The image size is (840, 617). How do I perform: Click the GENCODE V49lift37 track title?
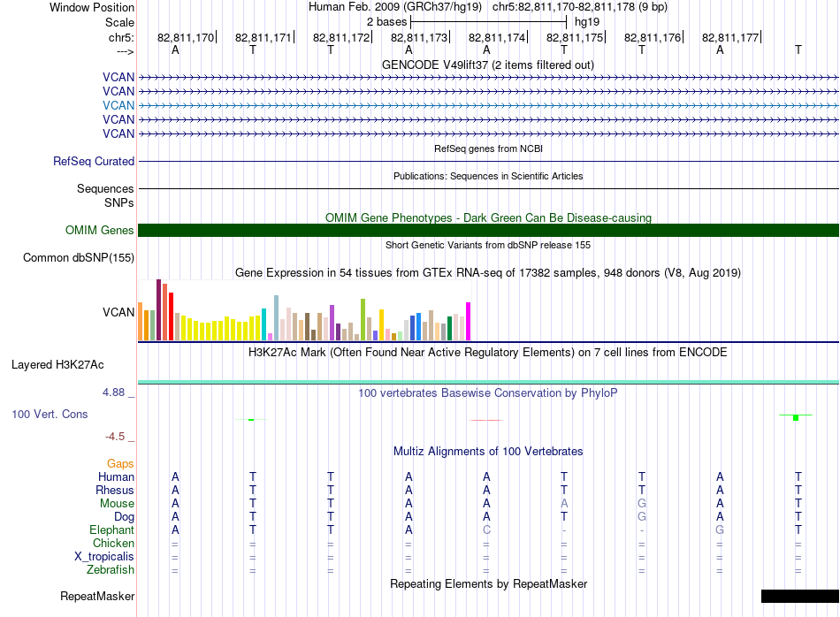tap(487, 65)
